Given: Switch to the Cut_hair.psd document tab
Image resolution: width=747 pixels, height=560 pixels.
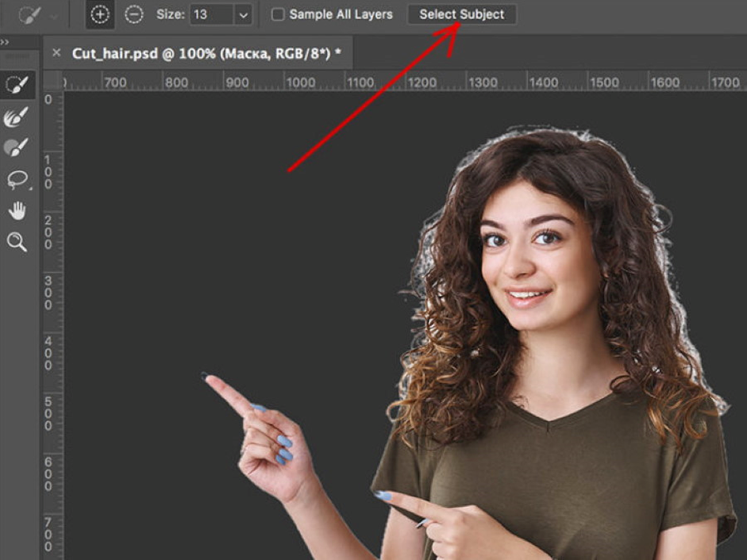Looking at the screenshot, I should click(206, 53).
